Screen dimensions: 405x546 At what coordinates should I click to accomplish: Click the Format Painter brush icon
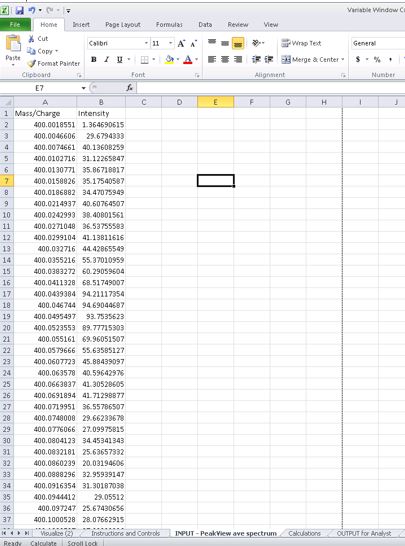[31, 64]
